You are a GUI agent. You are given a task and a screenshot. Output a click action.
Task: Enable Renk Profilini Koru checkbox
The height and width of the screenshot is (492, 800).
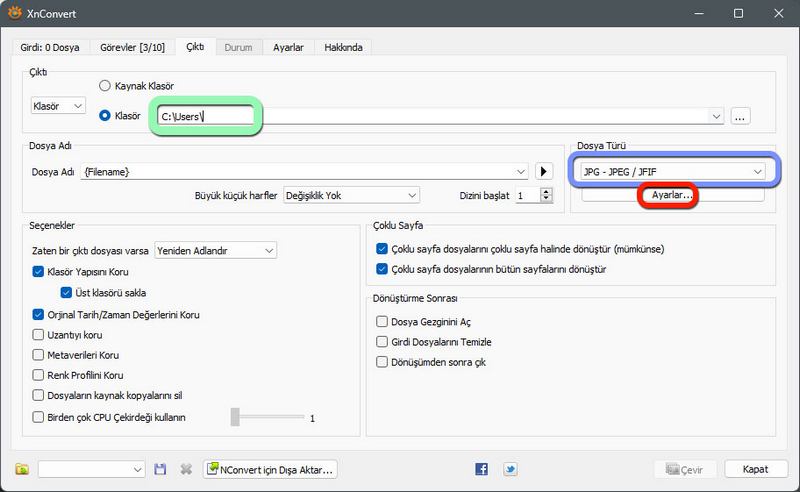[38, 375]
